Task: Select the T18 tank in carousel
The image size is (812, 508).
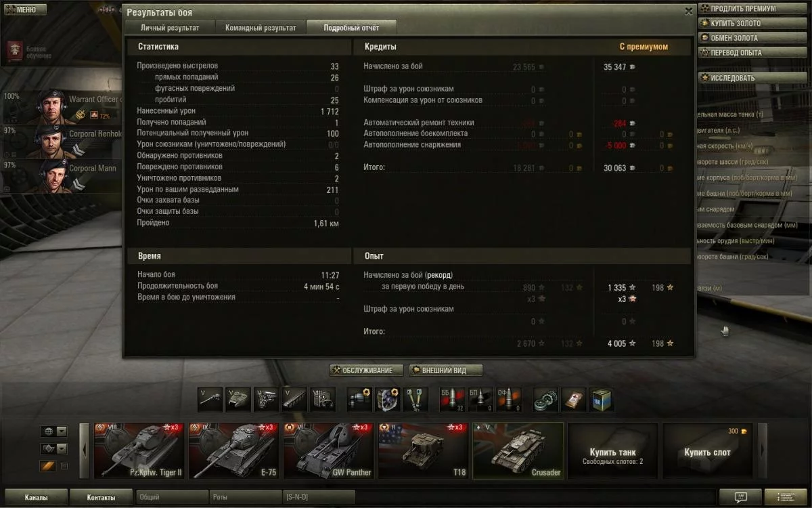Action: 423,451
